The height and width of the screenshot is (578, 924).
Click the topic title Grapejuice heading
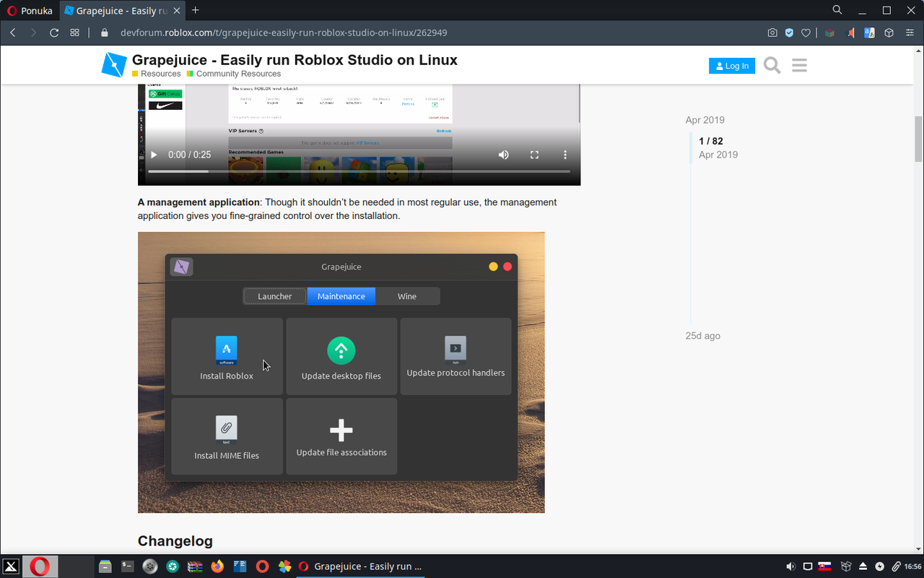pos(295,60)
